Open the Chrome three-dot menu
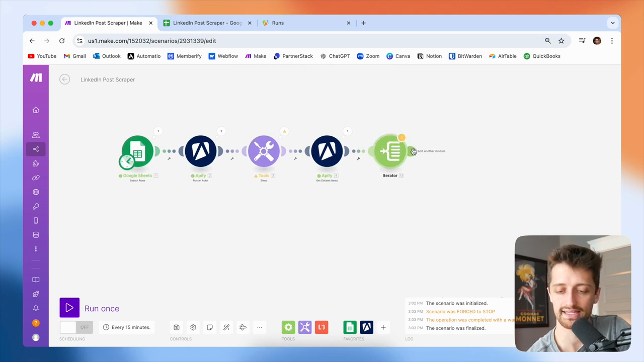This screenshot has height=362, width=644. click(x=612, y=41)
